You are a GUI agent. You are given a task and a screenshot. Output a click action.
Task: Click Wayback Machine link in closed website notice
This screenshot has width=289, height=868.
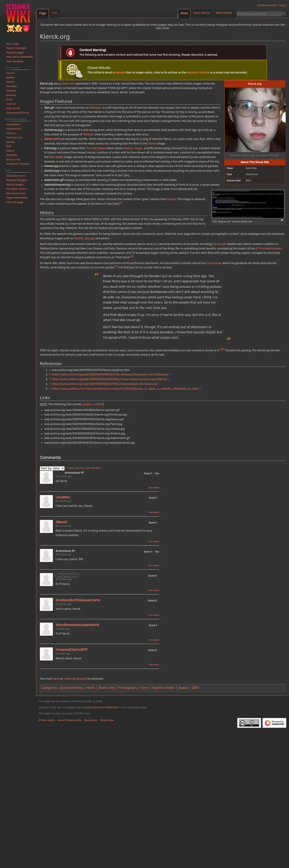point(198,72)
